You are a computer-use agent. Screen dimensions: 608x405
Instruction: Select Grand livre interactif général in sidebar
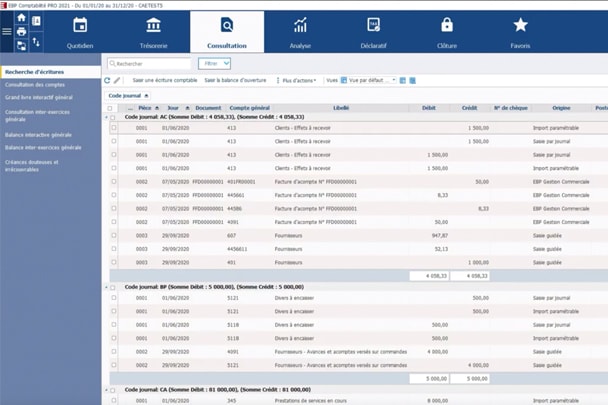(x=39, y=98)
